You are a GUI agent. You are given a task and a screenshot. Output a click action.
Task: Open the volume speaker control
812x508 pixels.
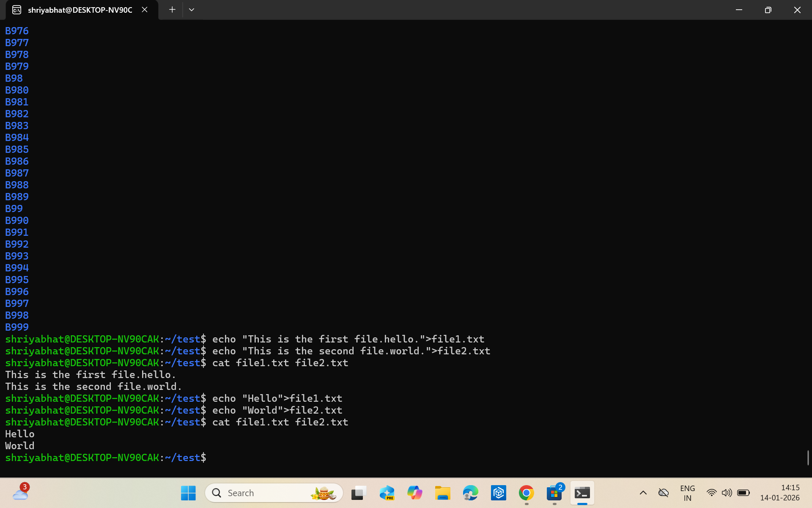coord(727,493)
